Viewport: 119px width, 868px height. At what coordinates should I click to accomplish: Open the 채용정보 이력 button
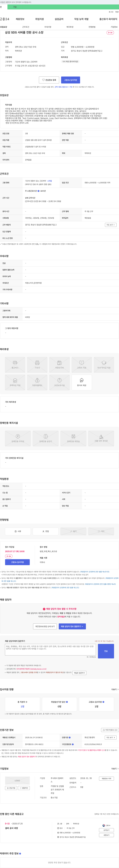(x=106, y=779)
